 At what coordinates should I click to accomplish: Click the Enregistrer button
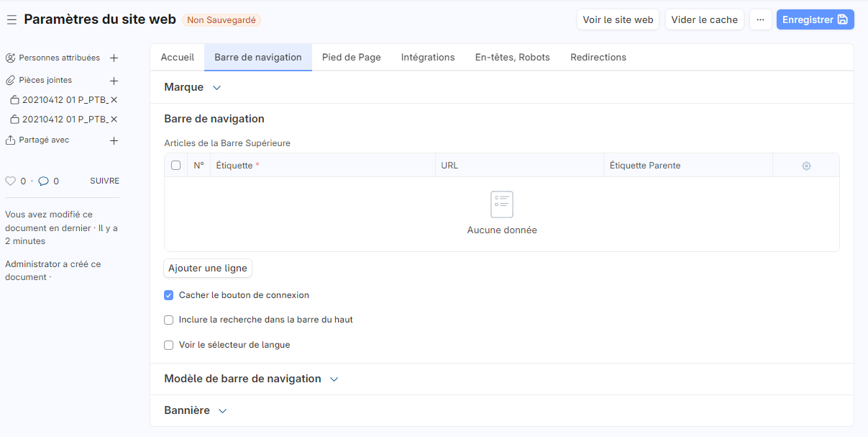click(815, 19)
